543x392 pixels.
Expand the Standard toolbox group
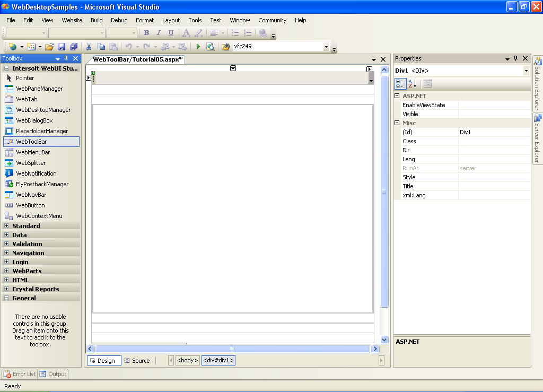tap(7, 226)
